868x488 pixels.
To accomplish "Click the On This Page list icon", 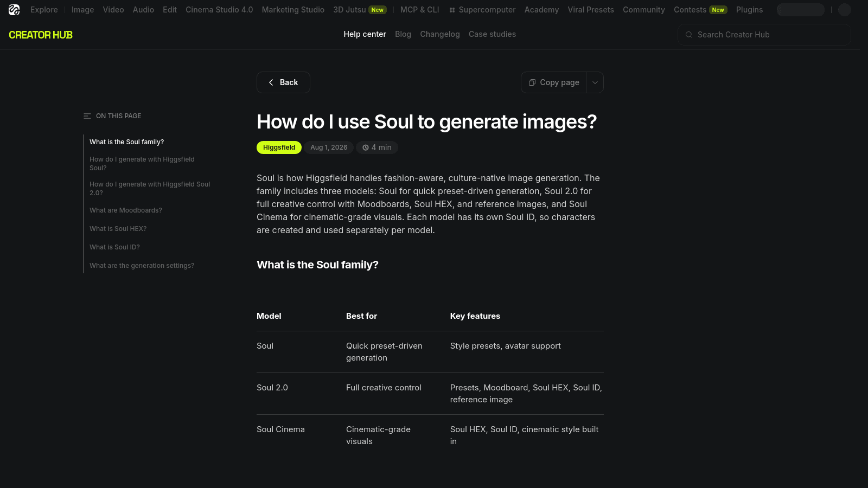I will click(x=87, y=116).
